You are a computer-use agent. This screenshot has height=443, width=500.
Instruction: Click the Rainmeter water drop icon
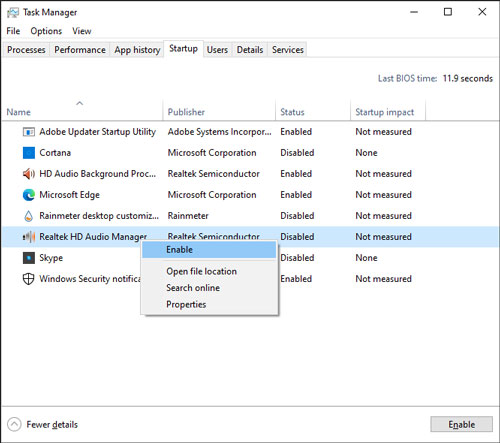coord(29,216)
